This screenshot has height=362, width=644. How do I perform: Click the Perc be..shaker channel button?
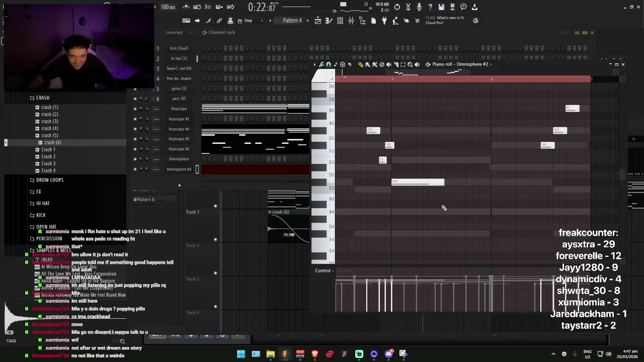coord(179,78)
